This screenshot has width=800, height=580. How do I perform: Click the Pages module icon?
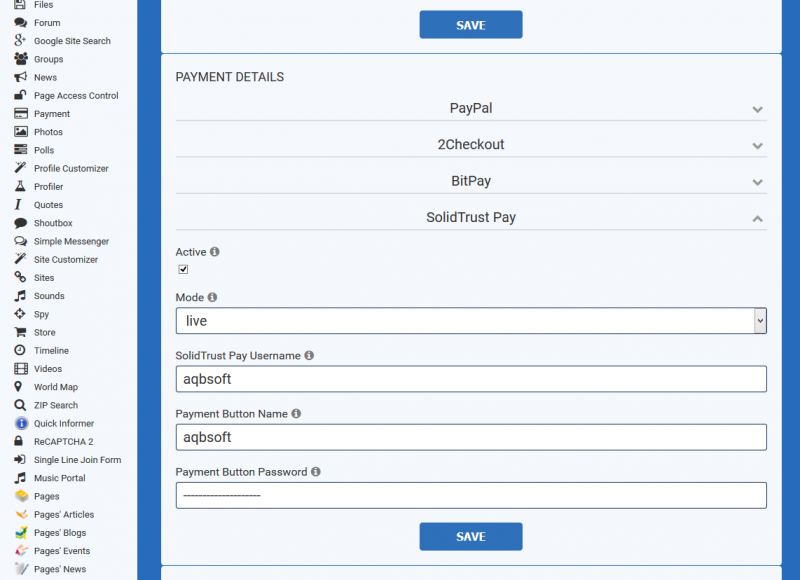click(21, 496)
